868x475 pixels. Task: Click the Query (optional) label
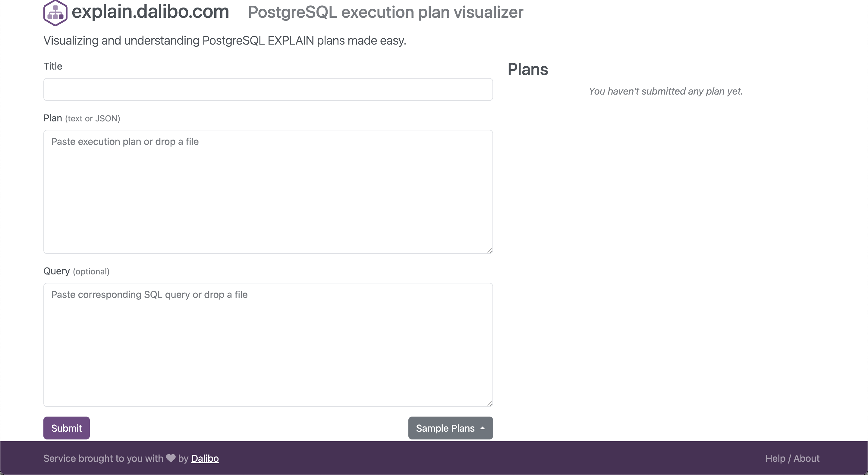77,271
